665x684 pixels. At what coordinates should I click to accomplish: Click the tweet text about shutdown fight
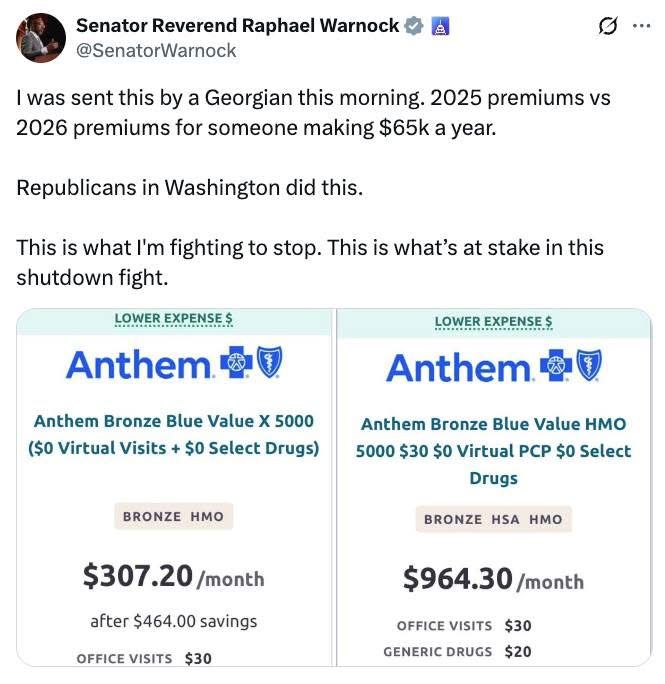coord(310,262)
